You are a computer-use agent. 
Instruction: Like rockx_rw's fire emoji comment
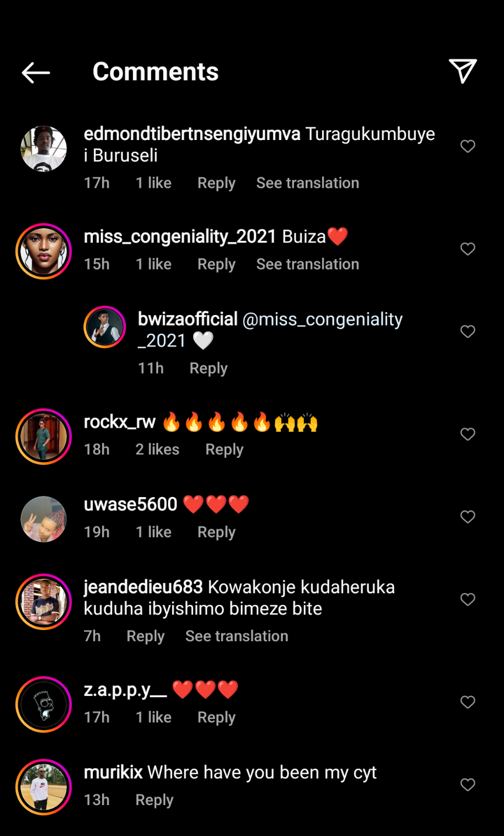[x=468, y=434]
